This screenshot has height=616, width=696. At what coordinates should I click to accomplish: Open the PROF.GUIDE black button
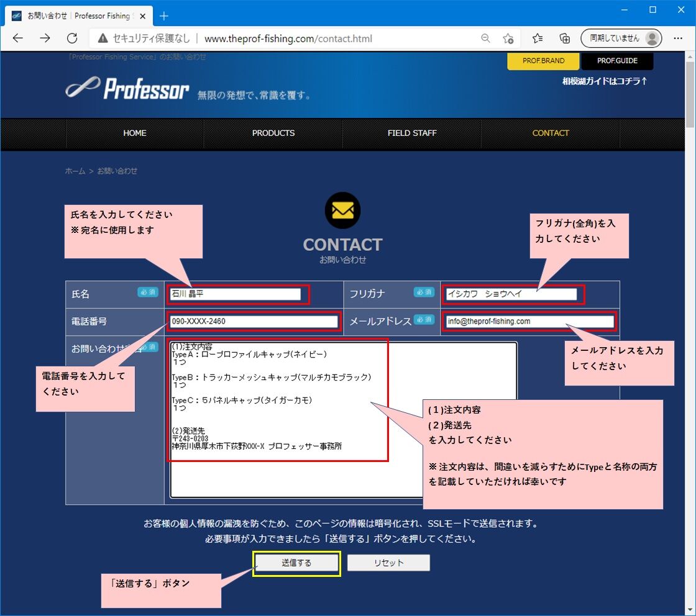tap(617, 61)
